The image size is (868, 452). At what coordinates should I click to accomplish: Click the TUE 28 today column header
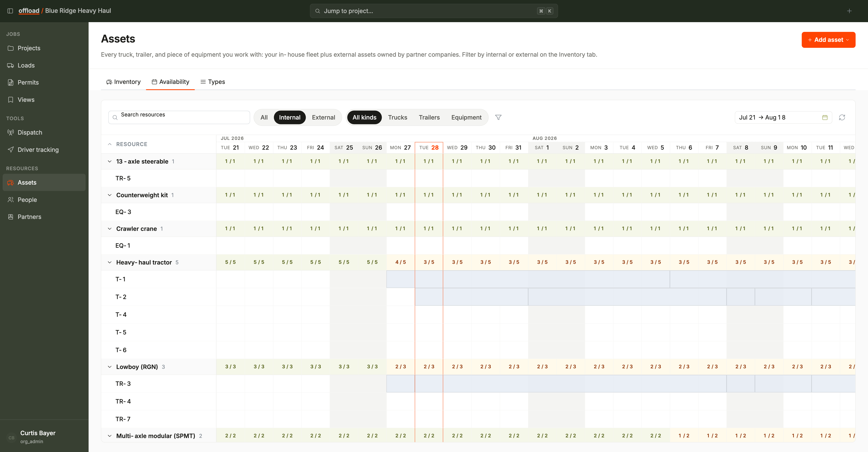coord(429,147)
